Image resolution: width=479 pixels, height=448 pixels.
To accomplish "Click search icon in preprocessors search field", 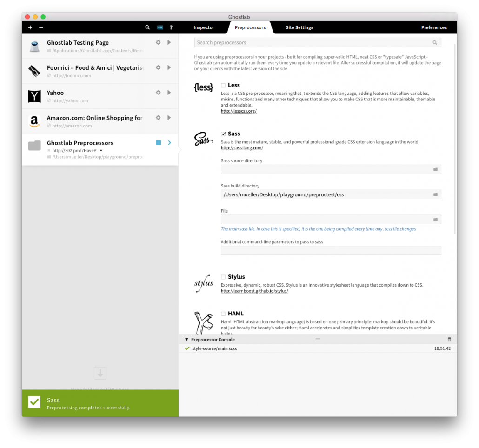I will point(435,42).
